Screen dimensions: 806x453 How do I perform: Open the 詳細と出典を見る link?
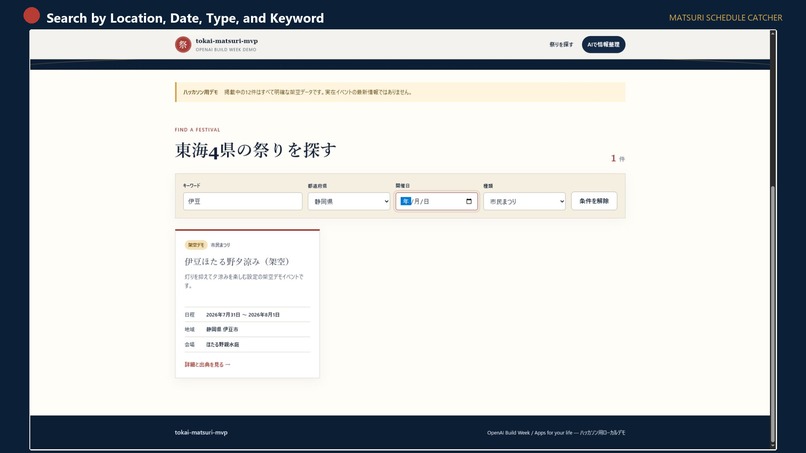coord(207,365)
